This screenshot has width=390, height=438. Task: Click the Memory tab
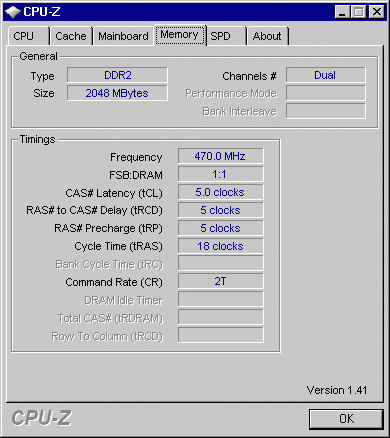pos(179,35)
